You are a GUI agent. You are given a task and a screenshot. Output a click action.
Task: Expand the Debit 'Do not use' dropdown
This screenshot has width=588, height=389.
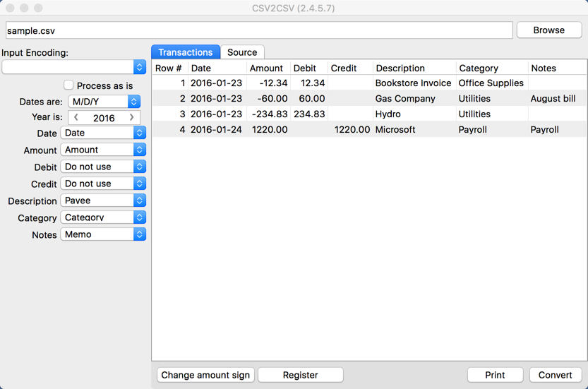(x=103, y=167)
